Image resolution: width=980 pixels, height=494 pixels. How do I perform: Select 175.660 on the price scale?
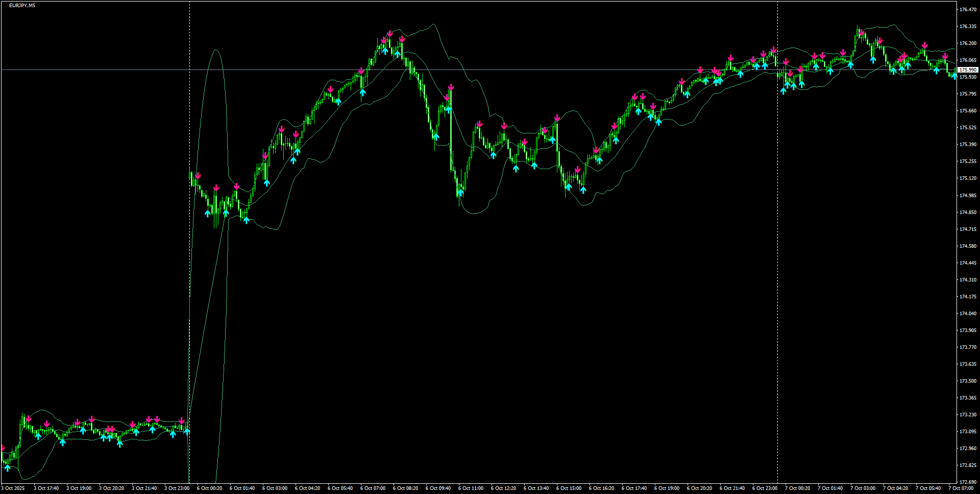point(968,111)
